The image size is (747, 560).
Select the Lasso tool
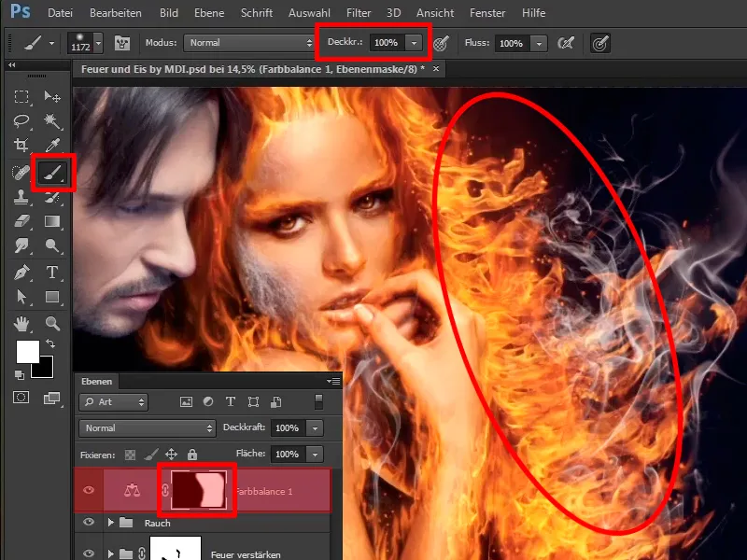point(21,121)
